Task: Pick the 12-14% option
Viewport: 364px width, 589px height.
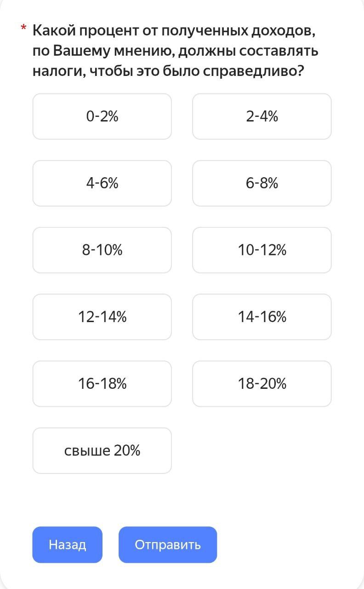Action: tap(102, 317)
